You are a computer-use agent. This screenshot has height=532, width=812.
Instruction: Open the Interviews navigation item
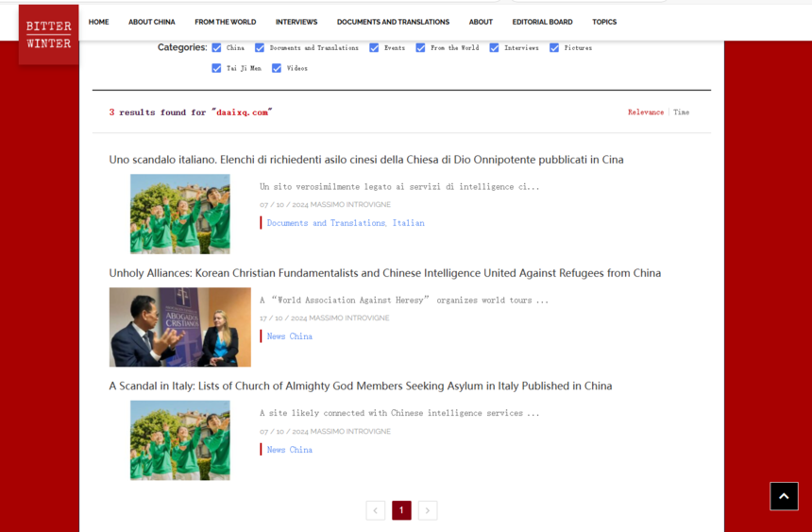(x=296, y=22)
